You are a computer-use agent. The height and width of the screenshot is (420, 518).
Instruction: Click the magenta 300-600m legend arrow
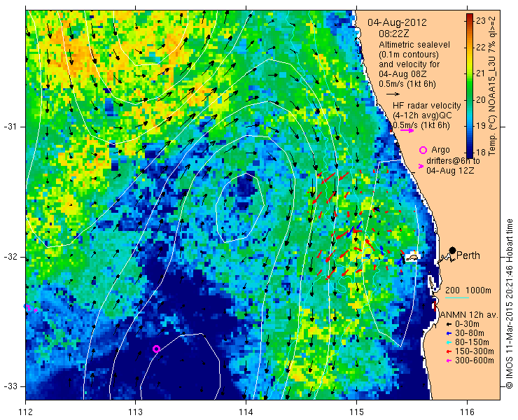coord(449,360)
